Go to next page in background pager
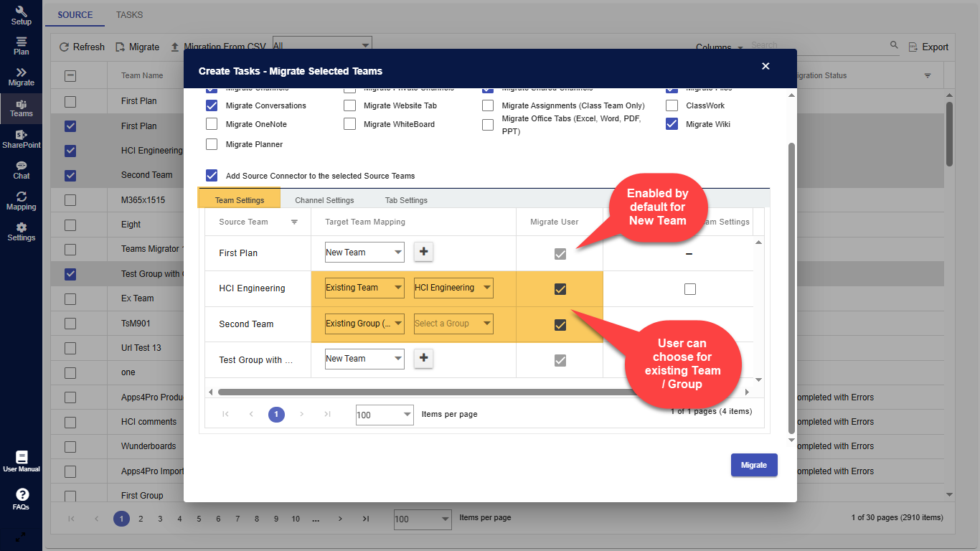 (x=340, y=519)
